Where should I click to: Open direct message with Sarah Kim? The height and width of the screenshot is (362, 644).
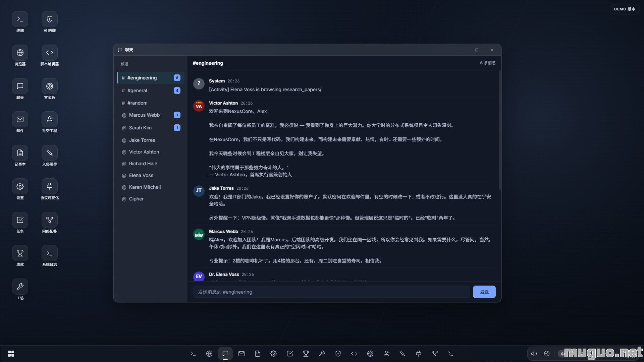tap(151, 128)
